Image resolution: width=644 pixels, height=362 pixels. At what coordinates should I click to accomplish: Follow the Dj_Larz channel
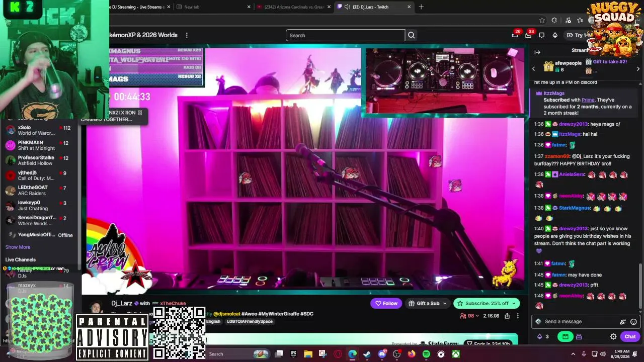pos(386,303)
